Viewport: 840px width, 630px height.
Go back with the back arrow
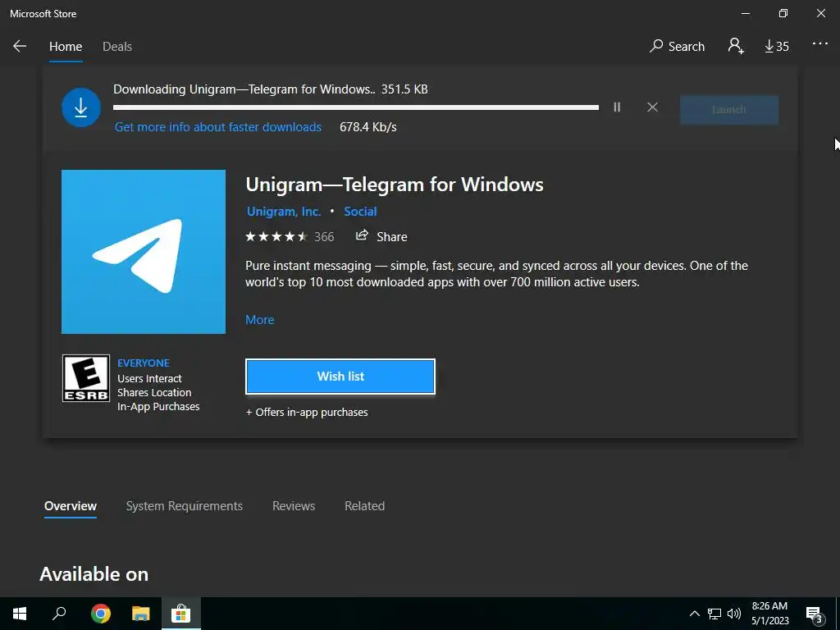(20, 46)
